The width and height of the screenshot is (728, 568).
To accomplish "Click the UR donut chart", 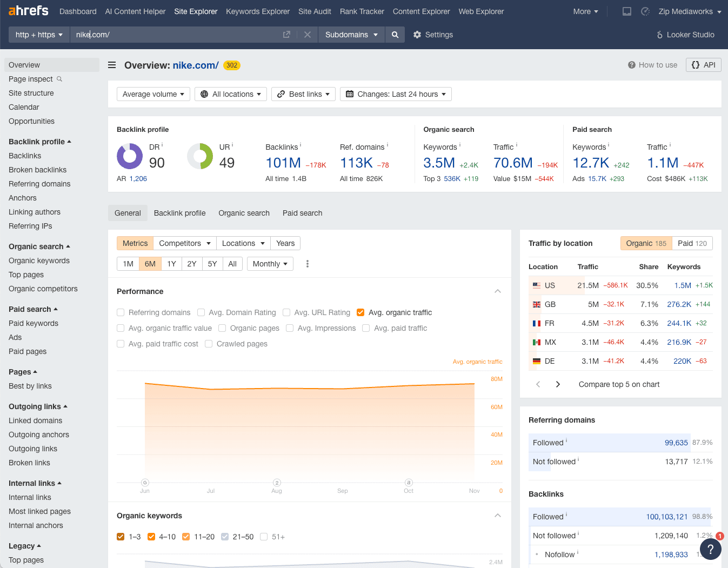I will [x=200, y=156].
